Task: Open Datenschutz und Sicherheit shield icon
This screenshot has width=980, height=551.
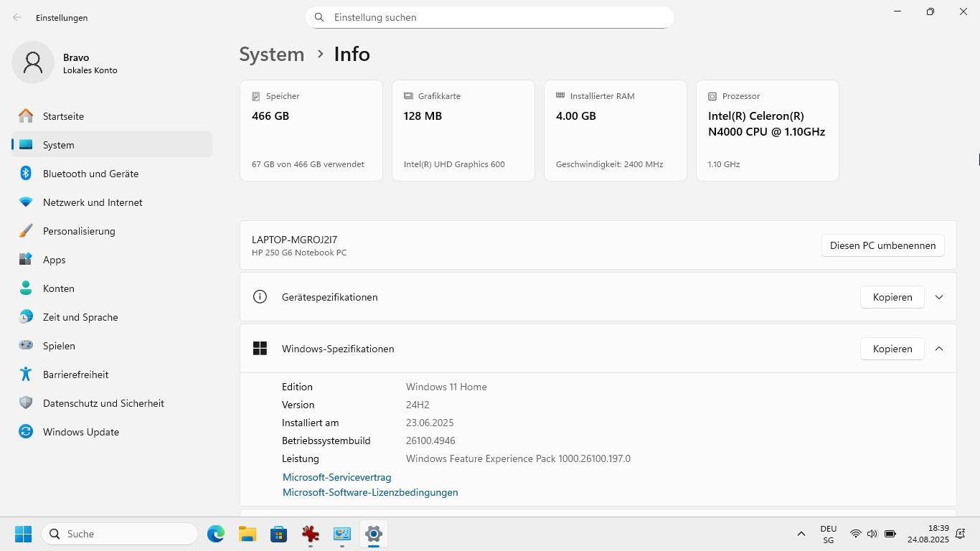Action: click(x=26, y=403)
